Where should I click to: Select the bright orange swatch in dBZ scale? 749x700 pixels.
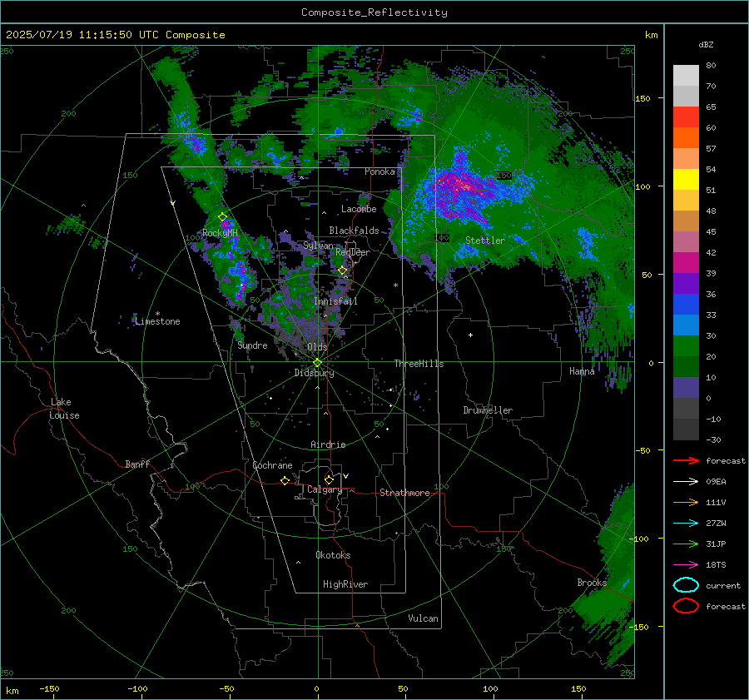(x=686, y=138)
